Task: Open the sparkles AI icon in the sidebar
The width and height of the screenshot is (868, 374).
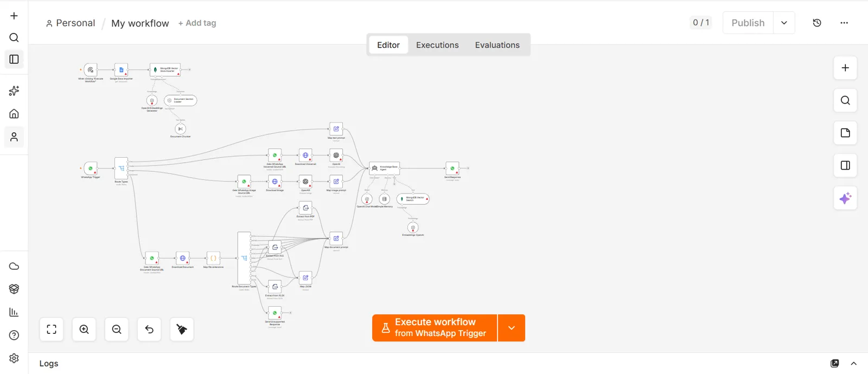Action: click(x=14, y=91)
